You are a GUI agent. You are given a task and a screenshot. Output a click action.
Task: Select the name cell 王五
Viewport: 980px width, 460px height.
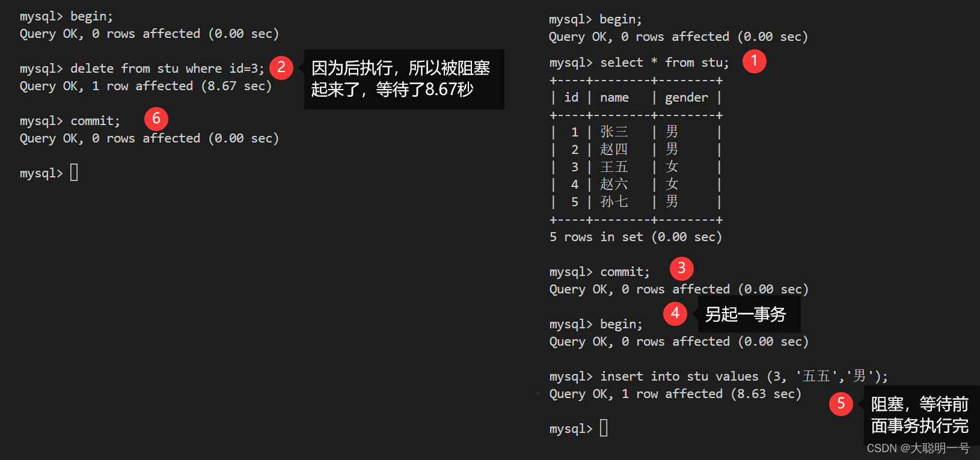point(614,167)
